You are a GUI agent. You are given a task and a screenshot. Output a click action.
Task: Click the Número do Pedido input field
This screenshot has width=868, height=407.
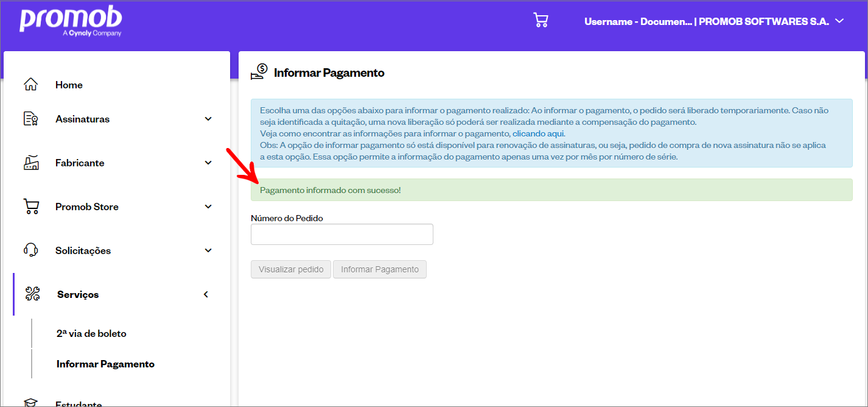(342, 234)
